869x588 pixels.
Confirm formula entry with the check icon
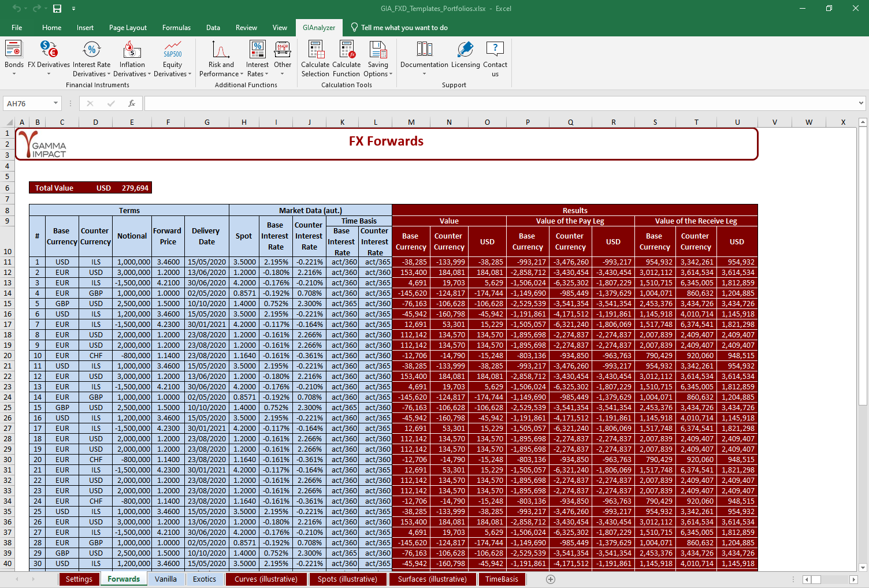(x=111, y=103)
